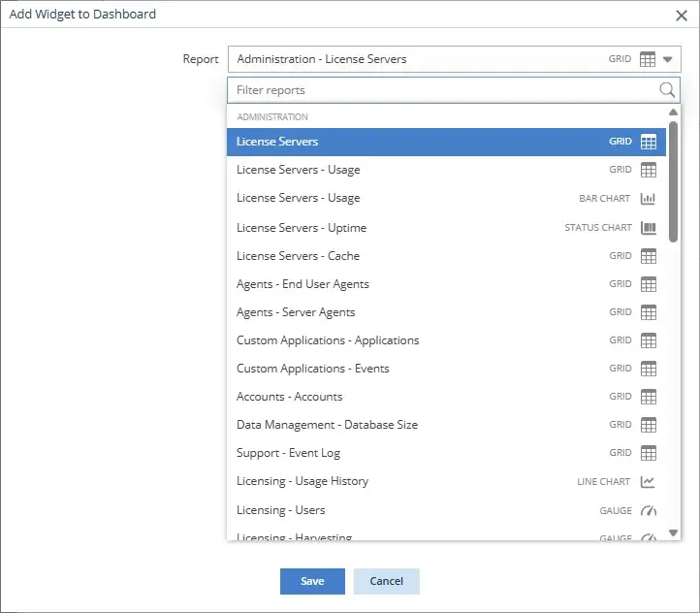Screen dimensions: 700x613
Task: Select Support - Event Log report
Action: pyautogui.click(x=446, y=453)
